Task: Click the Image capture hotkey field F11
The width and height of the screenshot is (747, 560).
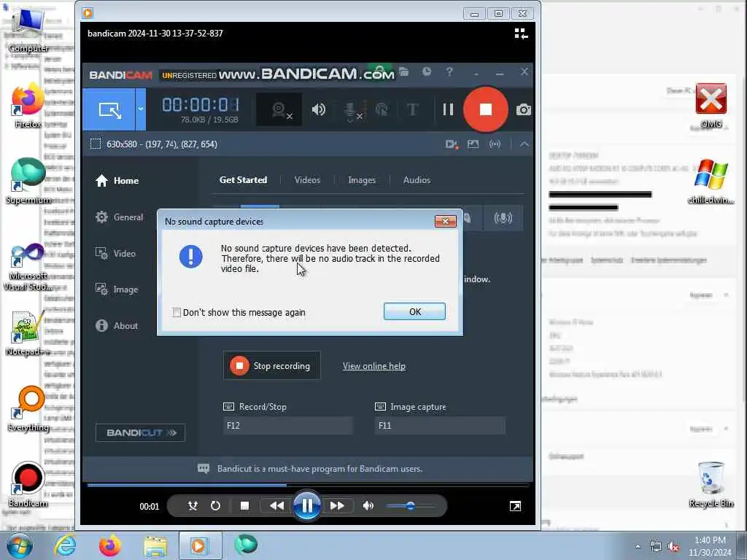Action: point(440,426)
